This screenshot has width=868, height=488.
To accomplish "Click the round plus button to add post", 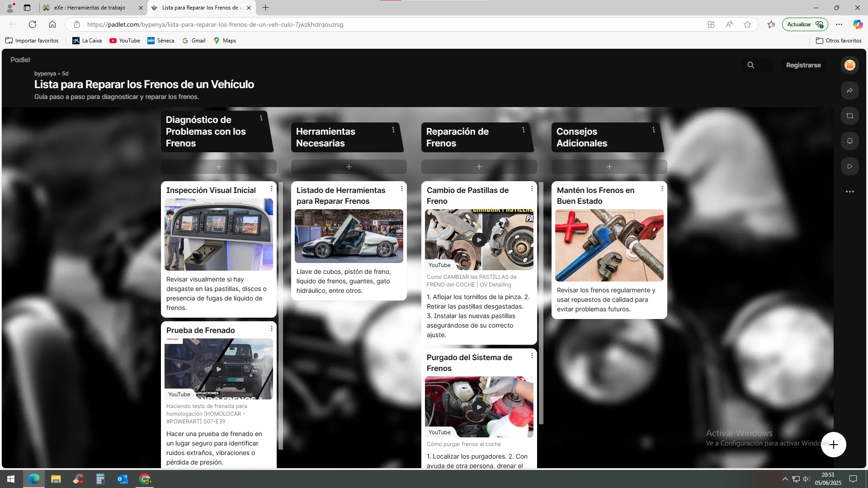I will 834,445.
